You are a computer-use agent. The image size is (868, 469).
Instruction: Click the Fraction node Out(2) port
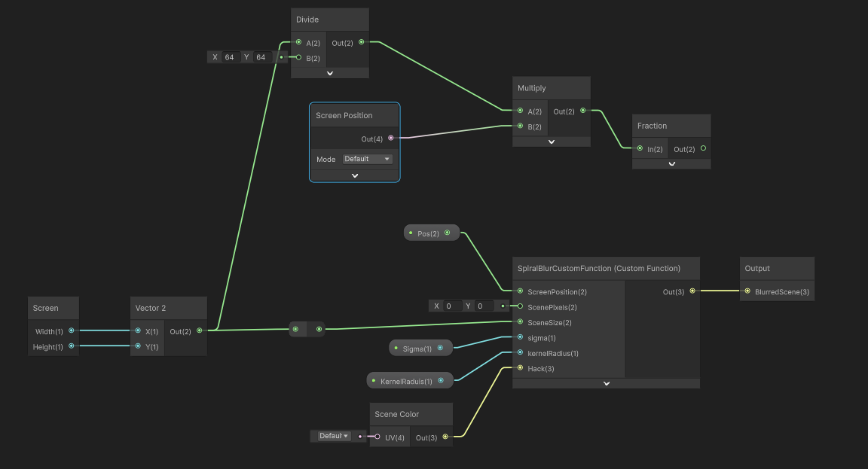[x=703, y=148]
